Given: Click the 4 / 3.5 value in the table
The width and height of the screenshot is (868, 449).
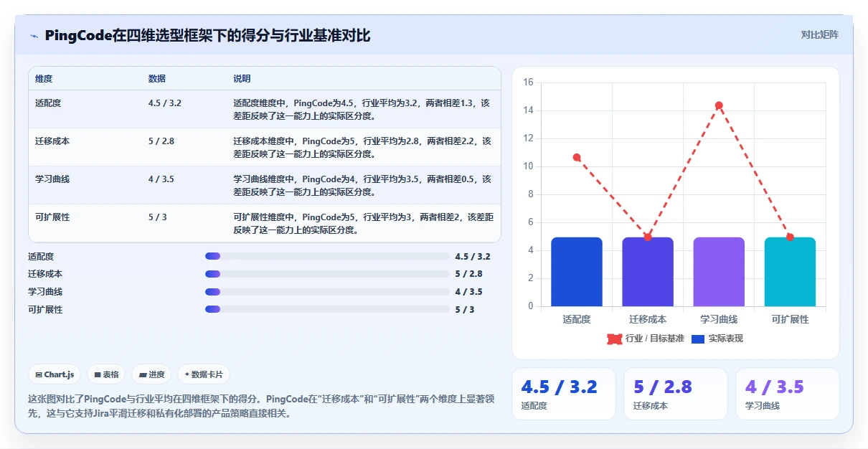Looking at the screenshot, I should (161, 179).
